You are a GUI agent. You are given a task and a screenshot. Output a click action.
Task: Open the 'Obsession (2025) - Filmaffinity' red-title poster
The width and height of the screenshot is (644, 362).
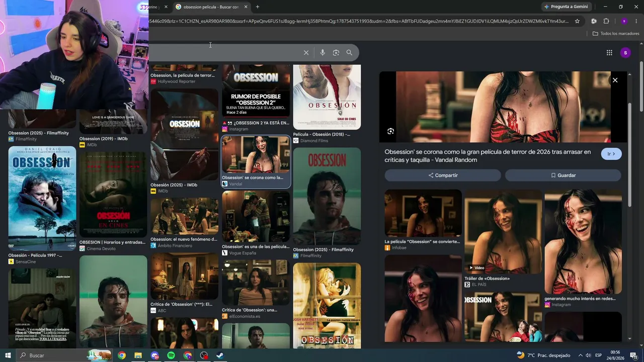click(x=327, y=197)
